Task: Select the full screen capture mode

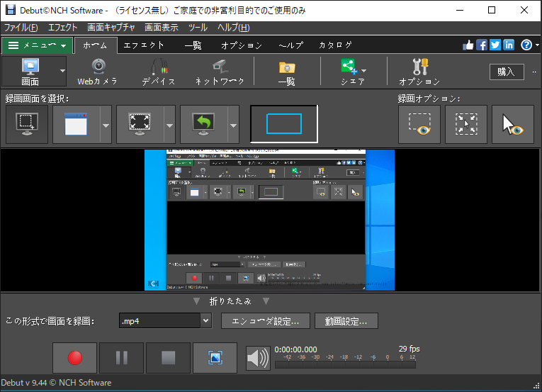Action: point(140,125)
